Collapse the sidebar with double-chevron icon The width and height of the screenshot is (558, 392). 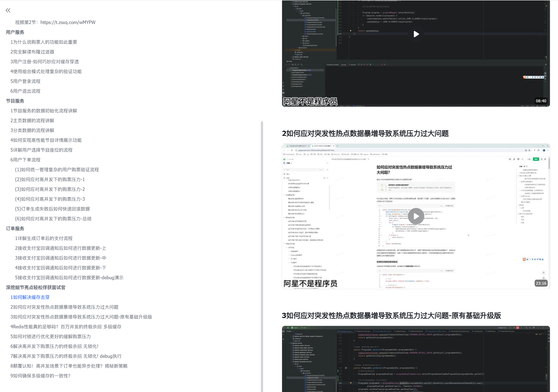(8, 10)
